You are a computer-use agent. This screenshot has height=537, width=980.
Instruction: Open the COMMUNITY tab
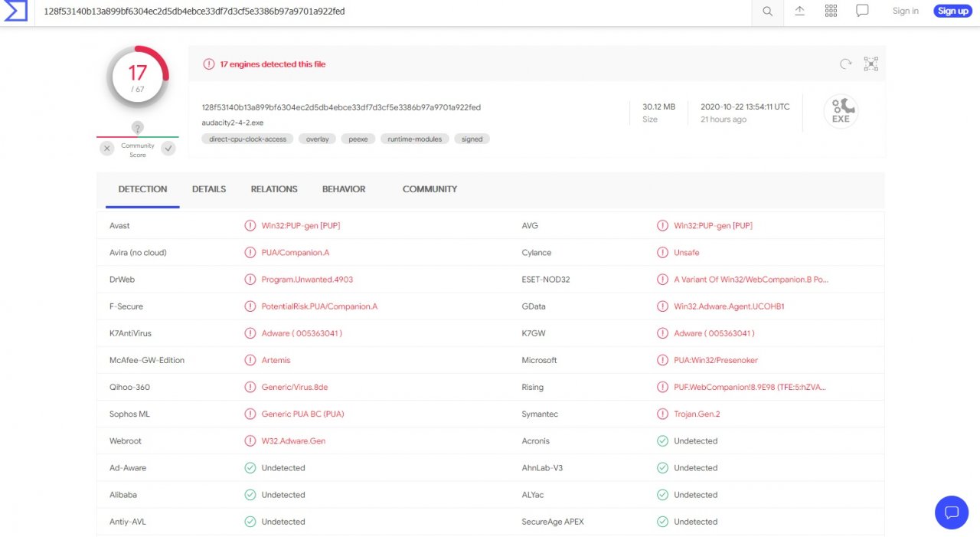coord(430,189)
